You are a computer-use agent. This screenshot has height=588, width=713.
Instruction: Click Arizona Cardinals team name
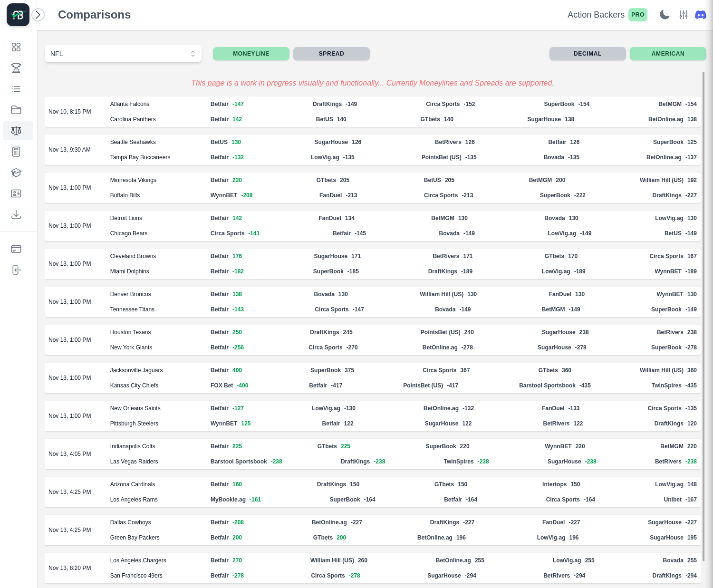pos(133,484)
